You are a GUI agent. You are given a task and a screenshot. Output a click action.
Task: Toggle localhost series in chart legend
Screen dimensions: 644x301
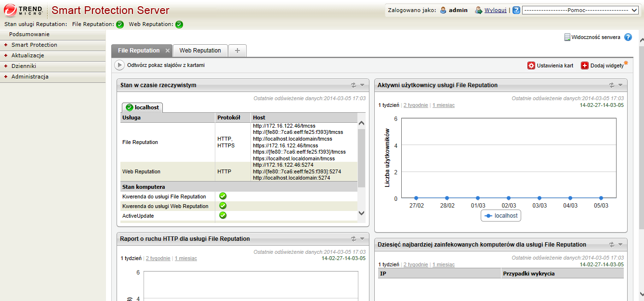tap(501, 216)
